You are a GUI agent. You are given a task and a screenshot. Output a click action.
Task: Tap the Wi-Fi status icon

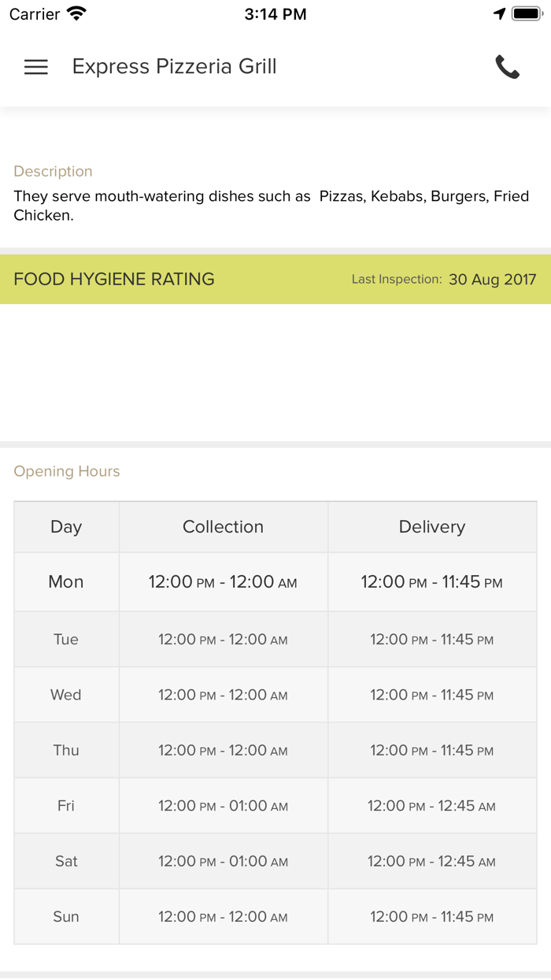[x=76, y=13]
